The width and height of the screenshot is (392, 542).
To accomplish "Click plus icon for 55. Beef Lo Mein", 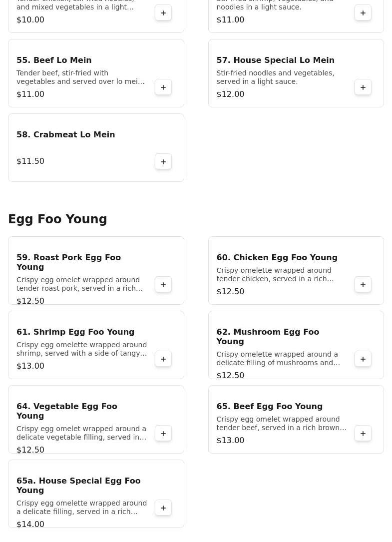I will click(x=163, y=87).
